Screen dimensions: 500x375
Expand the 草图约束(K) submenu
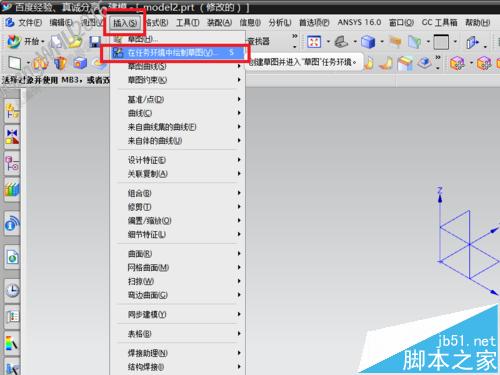[x=178, y=80]
